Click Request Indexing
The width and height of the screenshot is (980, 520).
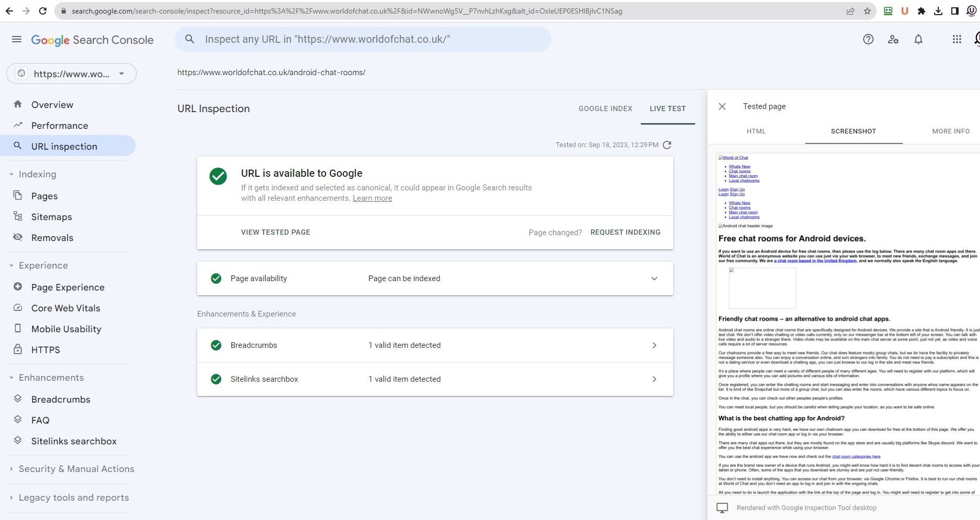(625, 232)
